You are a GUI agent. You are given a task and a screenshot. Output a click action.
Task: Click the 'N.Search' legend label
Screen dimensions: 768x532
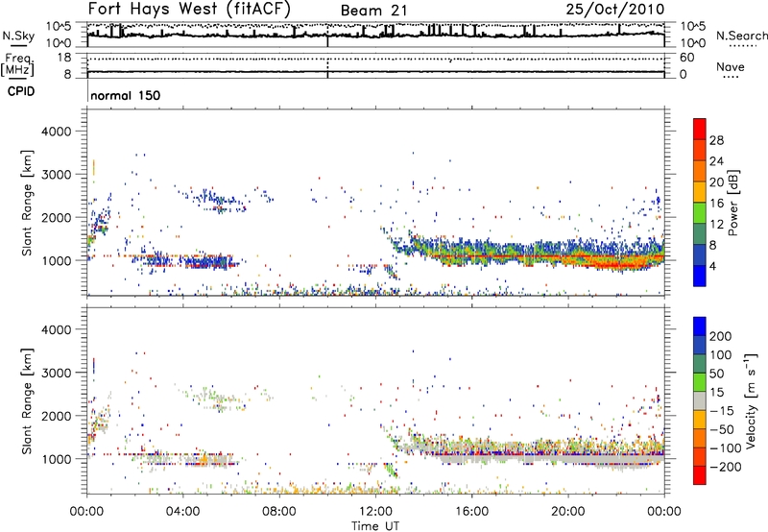point(741,36)
